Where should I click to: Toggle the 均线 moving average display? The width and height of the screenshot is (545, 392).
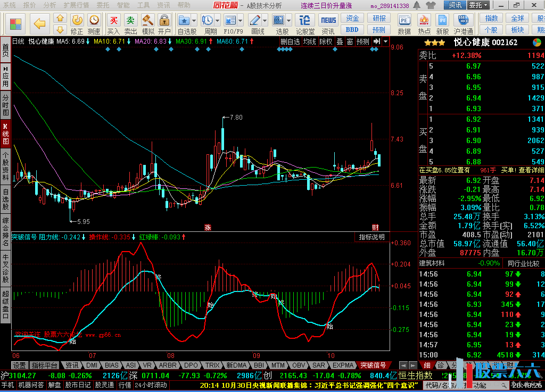coord(309,41)
